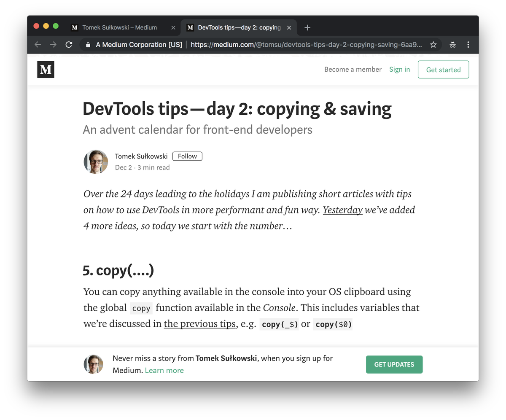
Task: Click the Learn more link in the banner
Action: 164,371
